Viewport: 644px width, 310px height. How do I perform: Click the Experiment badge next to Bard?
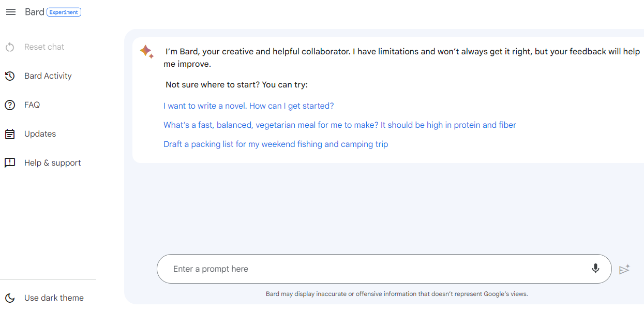click(64, 12)
